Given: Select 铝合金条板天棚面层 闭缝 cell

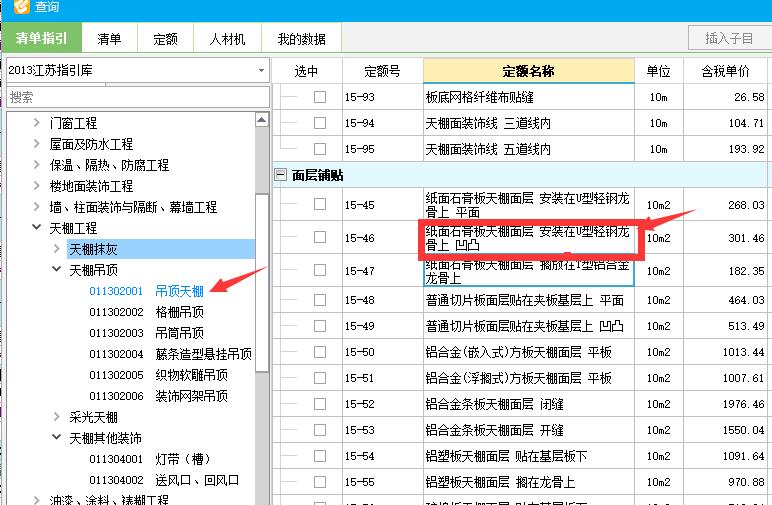Looking at the screenshot, I should coord(528,405).
